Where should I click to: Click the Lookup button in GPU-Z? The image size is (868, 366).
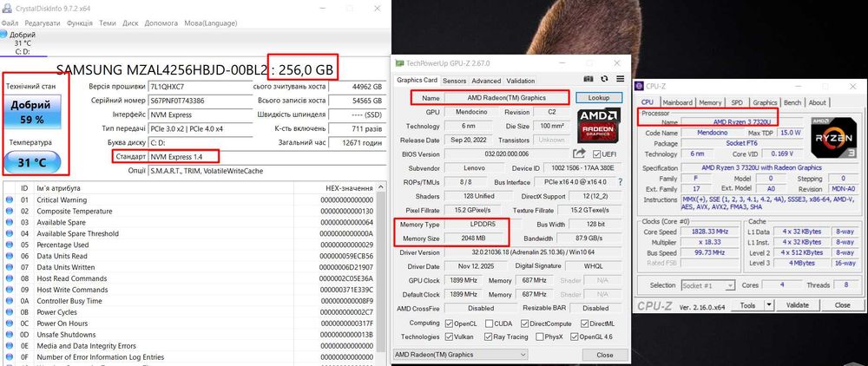pyautogui.click(x=598, y=97)
